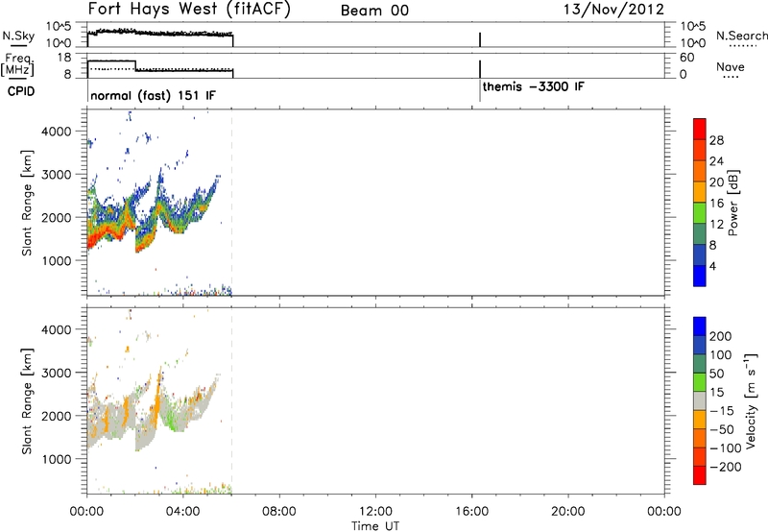This screenshot has height=532, width=768.
Task: Click the '12:00' time axis label
Action: tap(375, 512)
